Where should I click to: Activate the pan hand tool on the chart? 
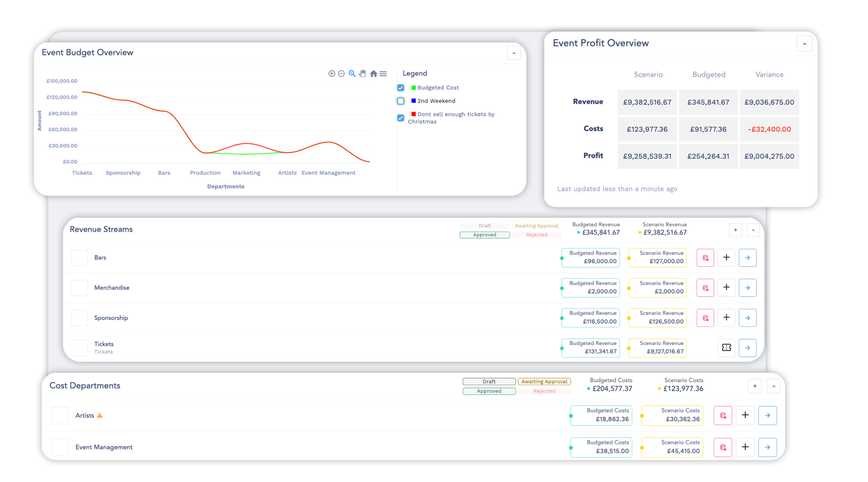pos(363,73)
